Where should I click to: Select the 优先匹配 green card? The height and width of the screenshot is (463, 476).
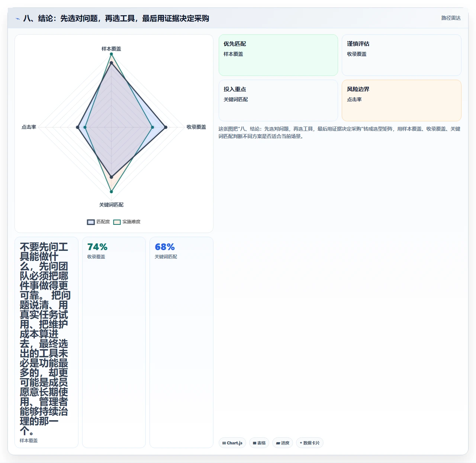[278, 55]
